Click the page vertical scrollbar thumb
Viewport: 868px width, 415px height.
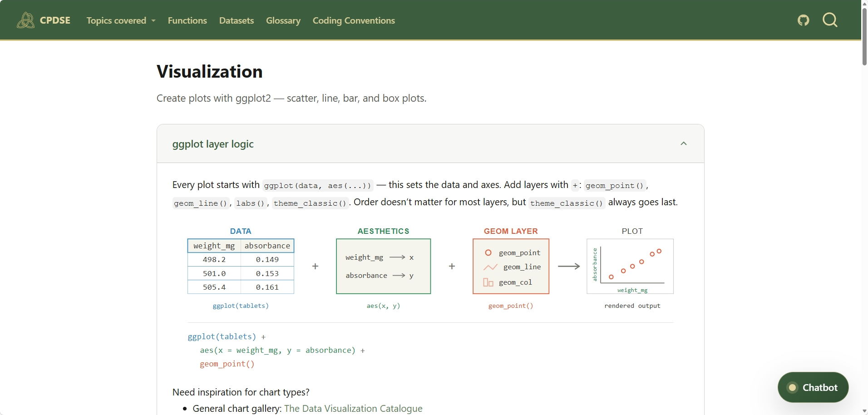point(864,36)
